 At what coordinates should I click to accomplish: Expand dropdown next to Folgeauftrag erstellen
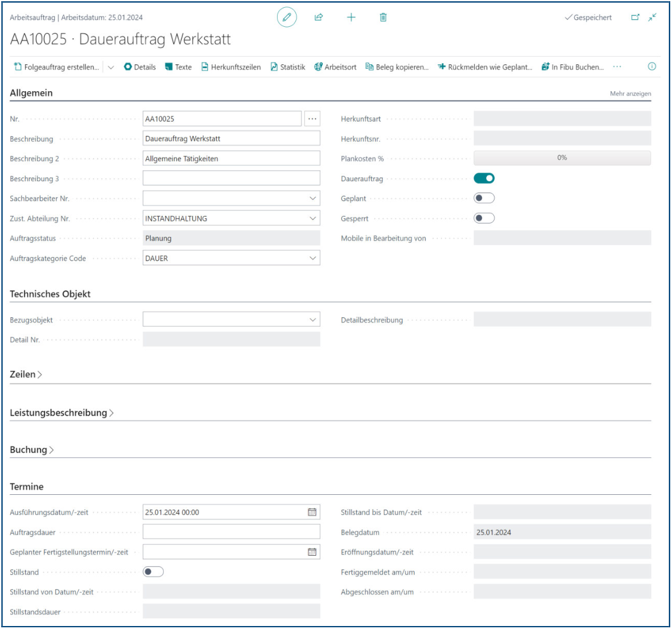[x=111, y=67]
